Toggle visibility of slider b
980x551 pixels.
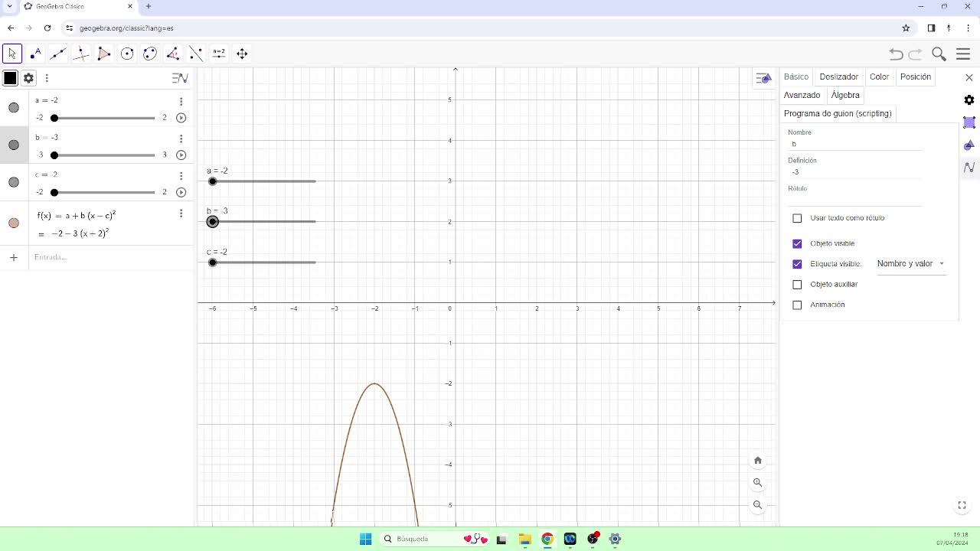point(14,145)
